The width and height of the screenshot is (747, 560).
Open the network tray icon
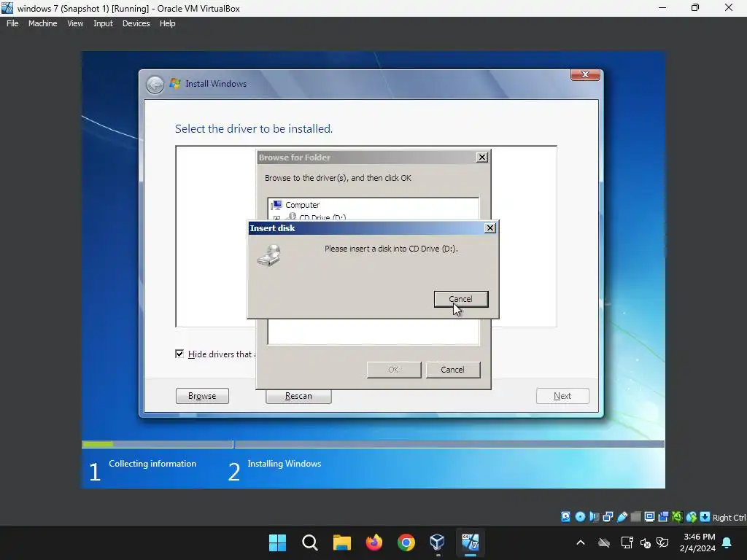tap(627, 542)
